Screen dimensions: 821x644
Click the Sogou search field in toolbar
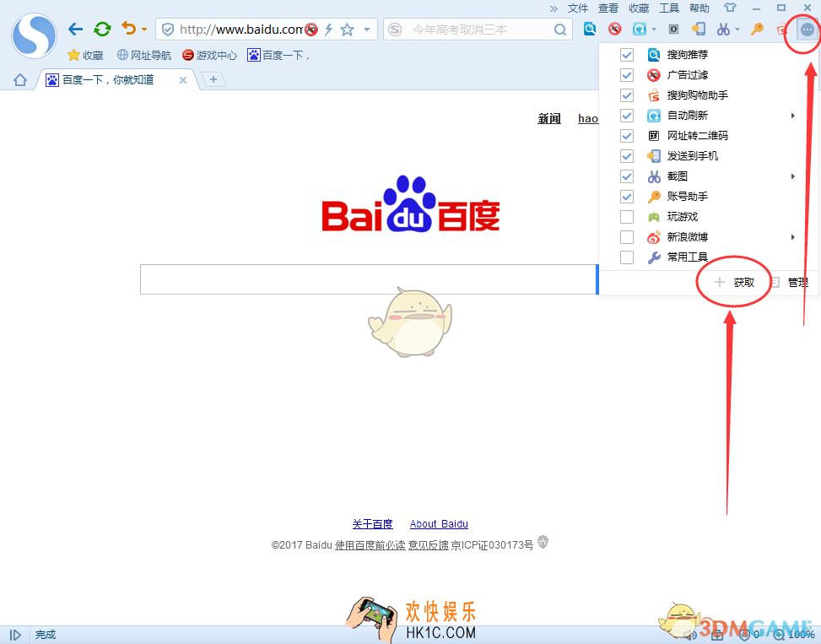[479, 30]
